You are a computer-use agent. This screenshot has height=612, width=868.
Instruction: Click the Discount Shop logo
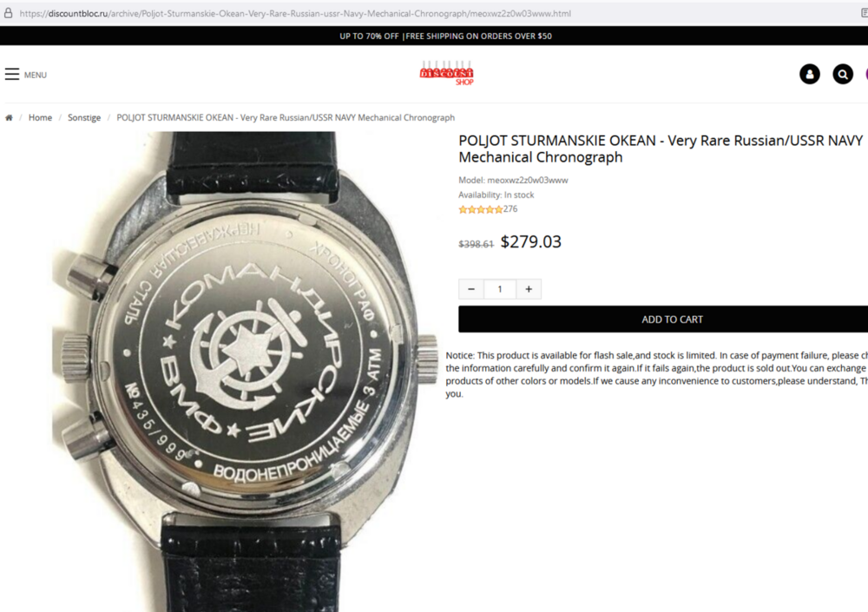point(447,73)
